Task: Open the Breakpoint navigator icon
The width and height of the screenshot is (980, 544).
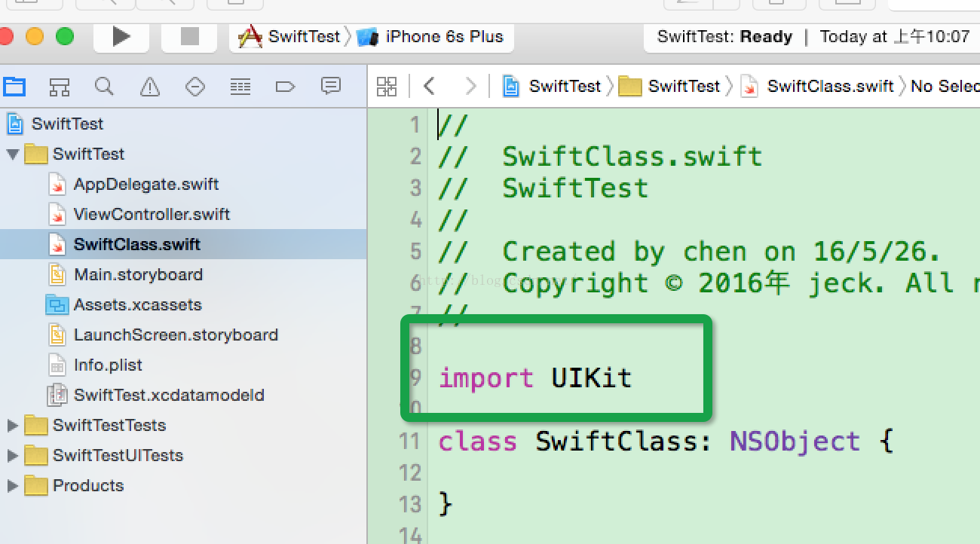Action: point(286,87)
